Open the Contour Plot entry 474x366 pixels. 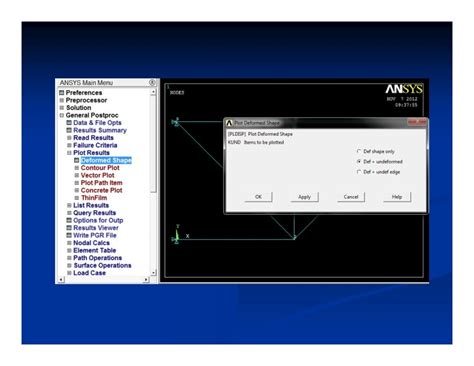coord(100,168)
